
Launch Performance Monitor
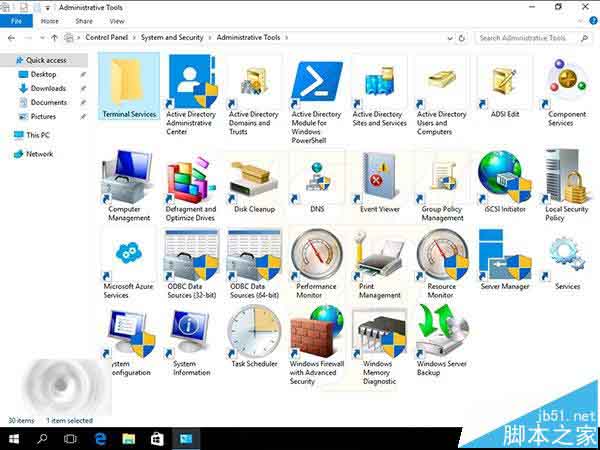(316, 264)
